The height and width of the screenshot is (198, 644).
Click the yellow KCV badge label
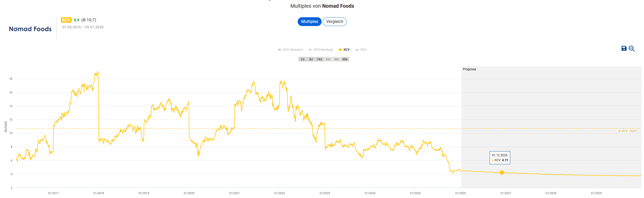click(x=66, y=20)
